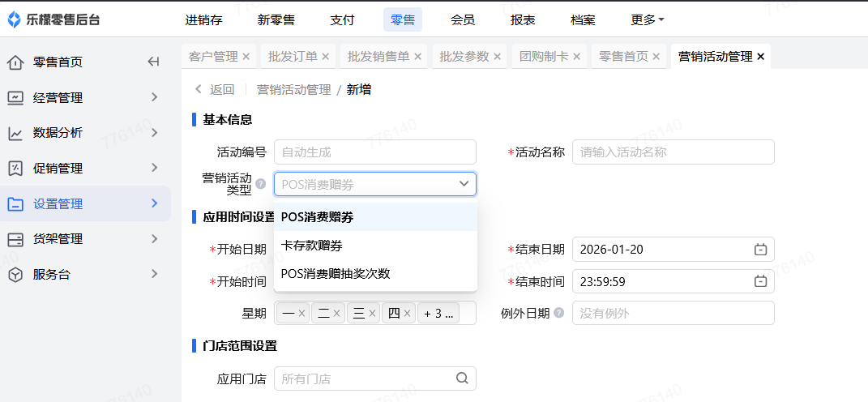This screenshot has height=402, width=868.
Task: Click the 活动编号 input field
Action: coord(374,152)
